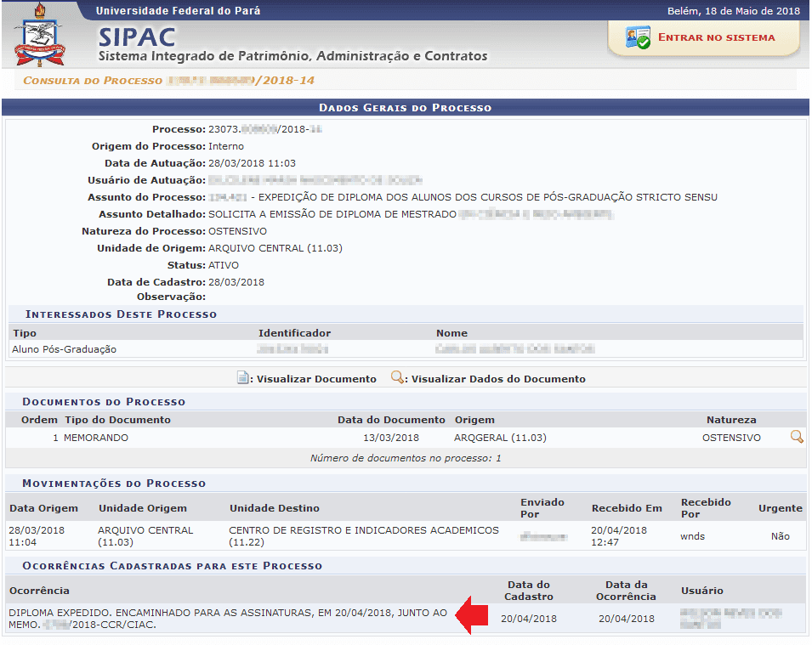Viewport: 812px width, 645px height.
Task: Click Centro de Registro e Indicadores Academicos cell
Action: coord(364,535)
